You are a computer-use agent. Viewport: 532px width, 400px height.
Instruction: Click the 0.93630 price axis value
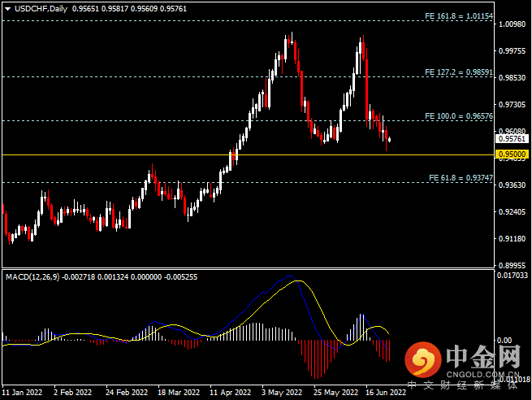(x=512, y=185)
